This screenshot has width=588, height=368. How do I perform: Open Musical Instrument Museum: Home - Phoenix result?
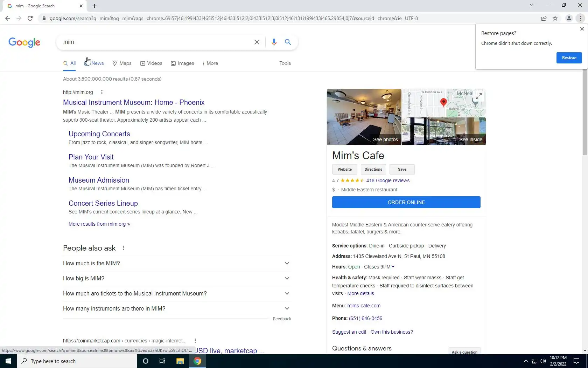[134, 102]
